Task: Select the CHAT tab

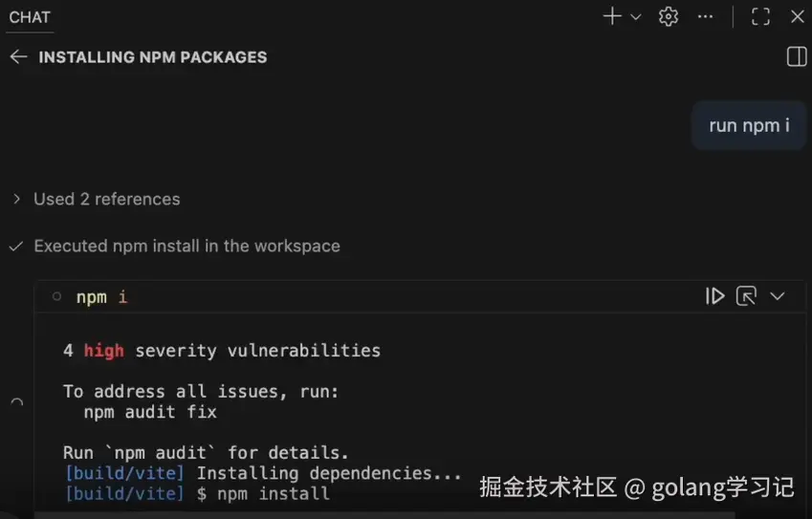Action: pos(30,17)
